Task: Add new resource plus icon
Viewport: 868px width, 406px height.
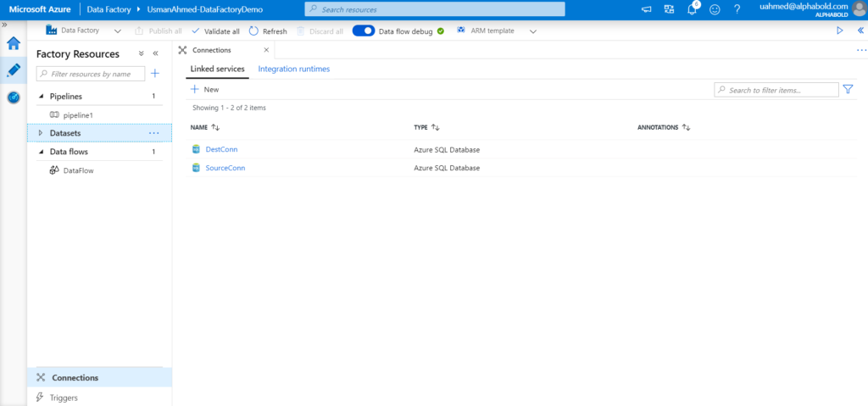Action: pos(155,73)
